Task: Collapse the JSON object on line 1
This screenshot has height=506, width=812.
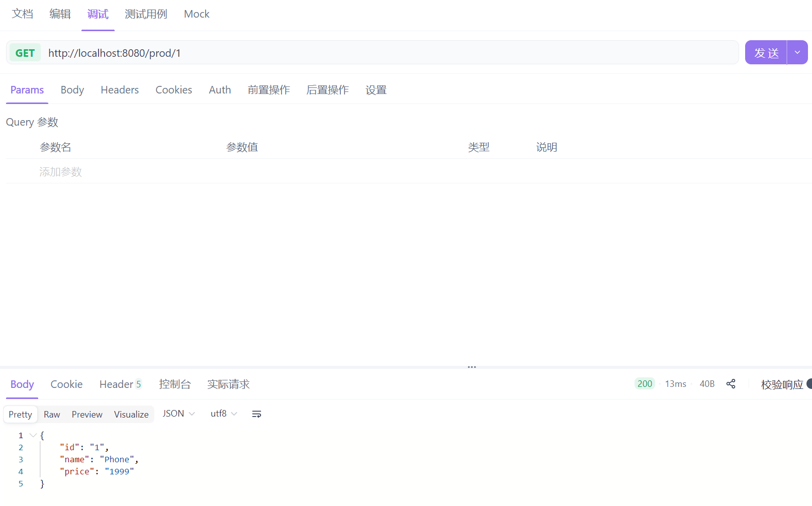Action: (x=33, y=435)
